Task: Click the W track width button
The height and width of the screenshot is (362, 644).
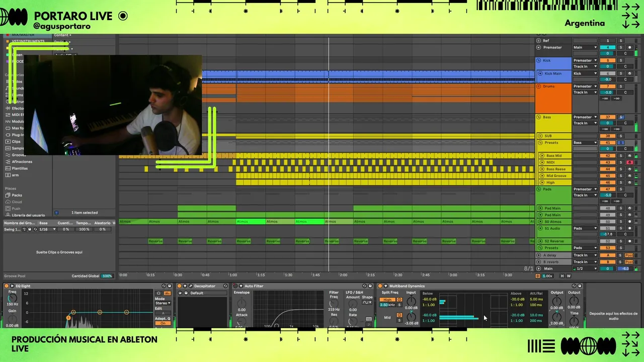Action: click(x=569, y=276)
